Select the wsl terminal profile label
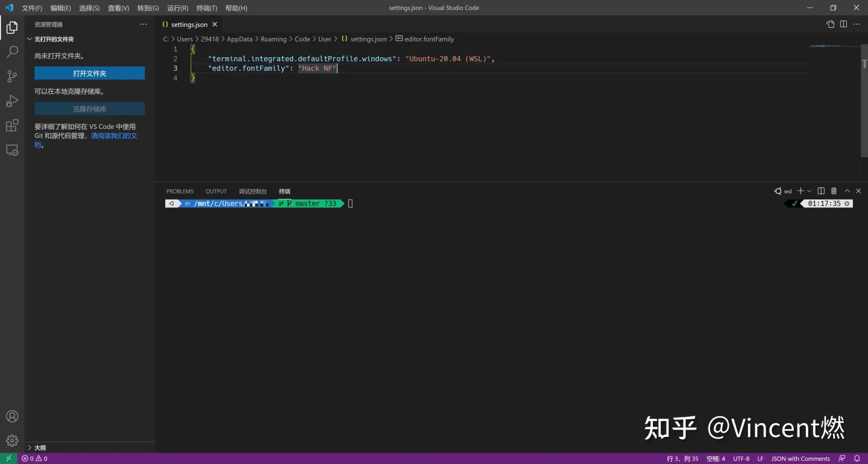This screenshot has width=868, height=464. (783, 191)
